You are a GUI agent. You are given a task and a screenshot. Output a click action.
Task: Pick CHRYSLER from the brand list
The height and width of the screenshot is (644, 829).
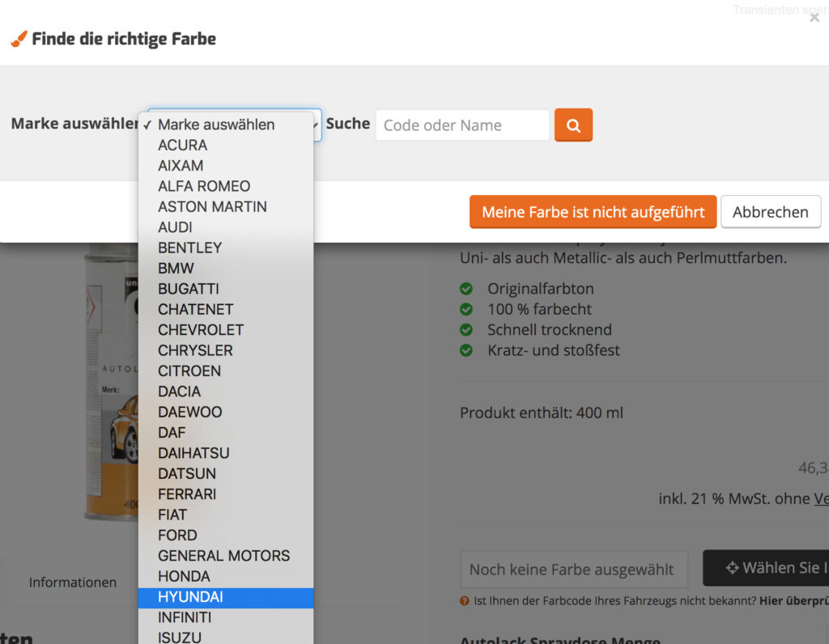[x=226, y=351]
